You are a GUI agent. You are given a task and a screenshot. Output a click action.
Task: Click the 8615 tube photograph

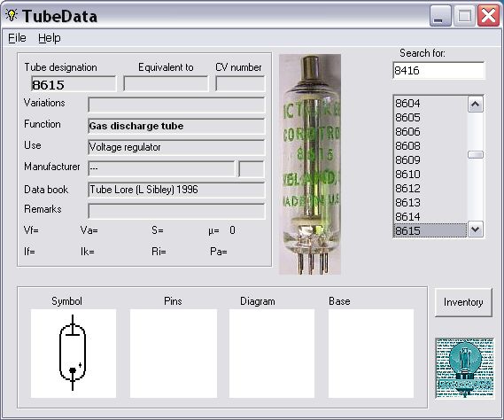(x=310, y=164)
